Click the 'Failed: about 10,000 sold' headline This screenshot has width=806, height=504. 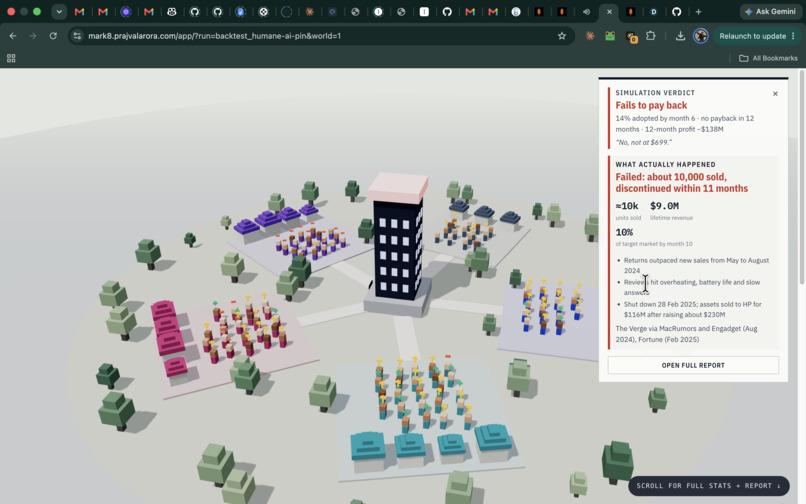click(x=682, y=183)
